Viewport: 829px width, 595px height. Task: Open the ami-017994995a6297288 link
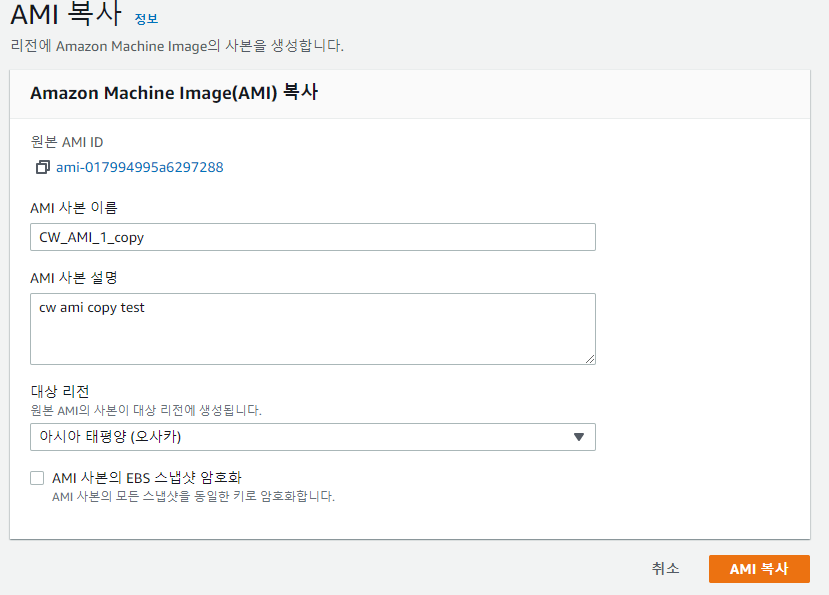[140, 167]
